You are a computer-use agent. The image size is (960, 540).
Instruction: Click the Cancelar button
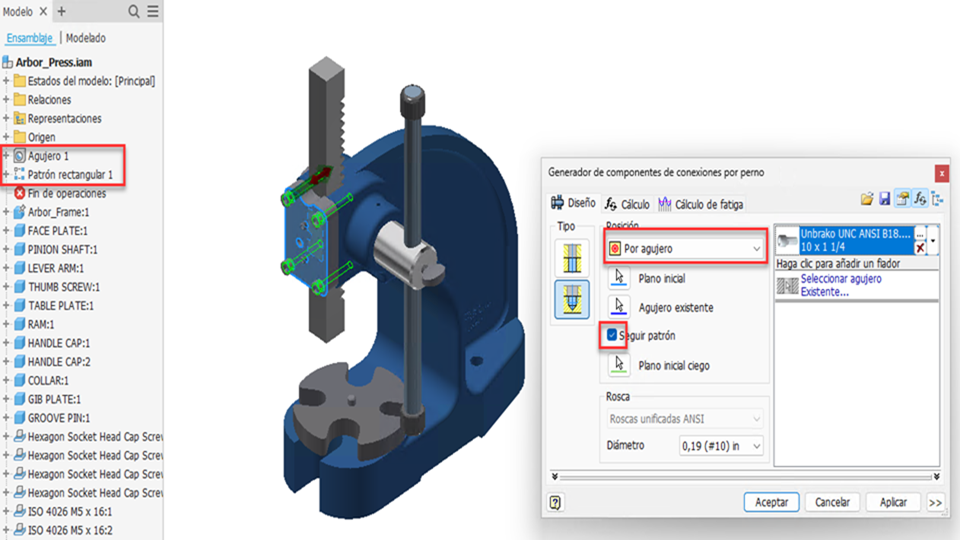(832, 502)
